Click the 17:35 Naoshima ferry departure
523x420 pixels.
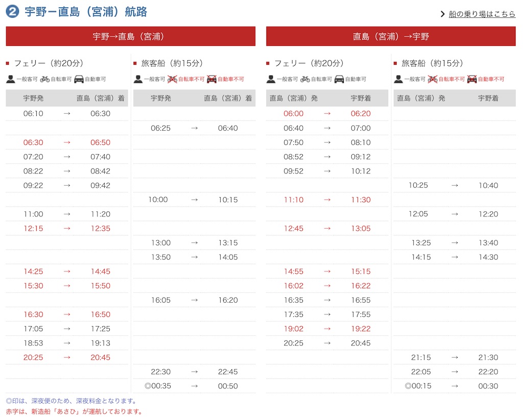[294, 315]
